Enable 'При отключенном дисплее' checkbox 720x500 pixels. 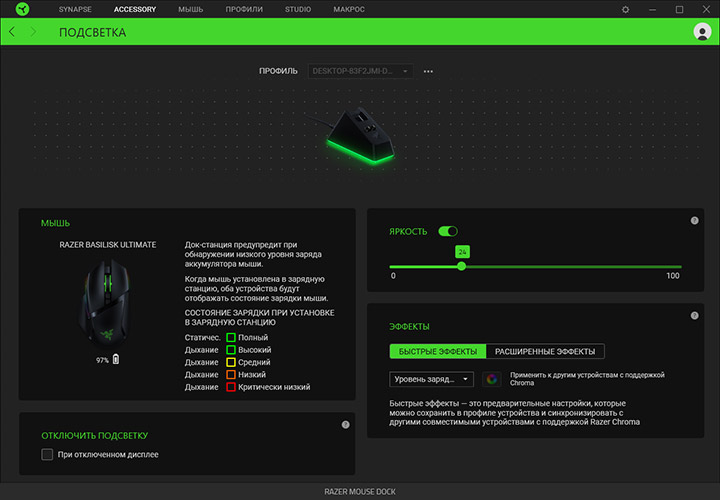pos(47,454)
